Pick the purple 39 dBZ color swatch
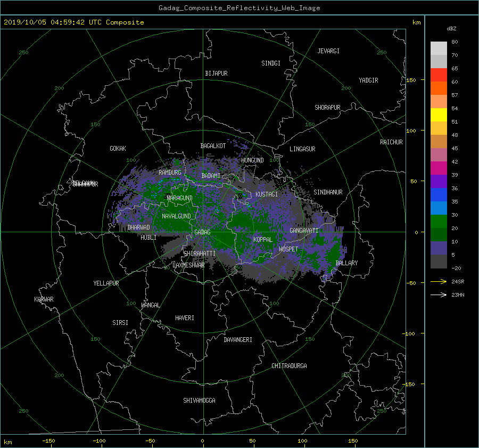 [x=439, y=182]
